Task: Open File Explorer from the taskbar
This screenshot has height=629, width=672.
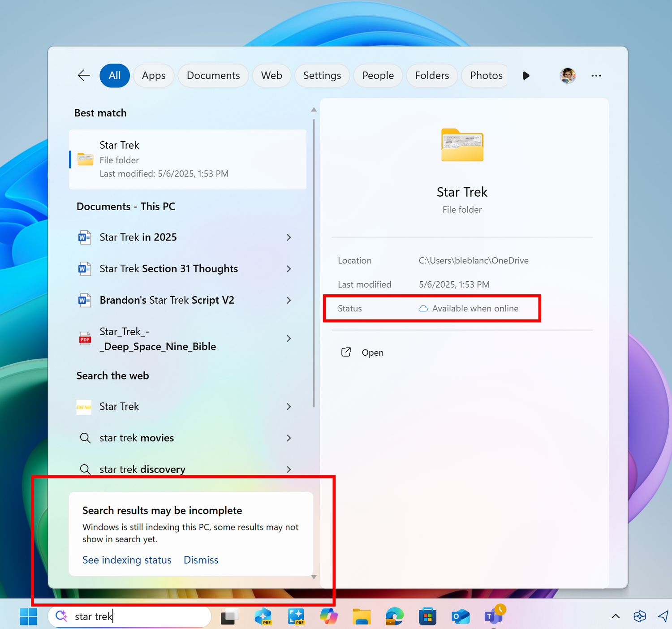Action: point(362,616)
